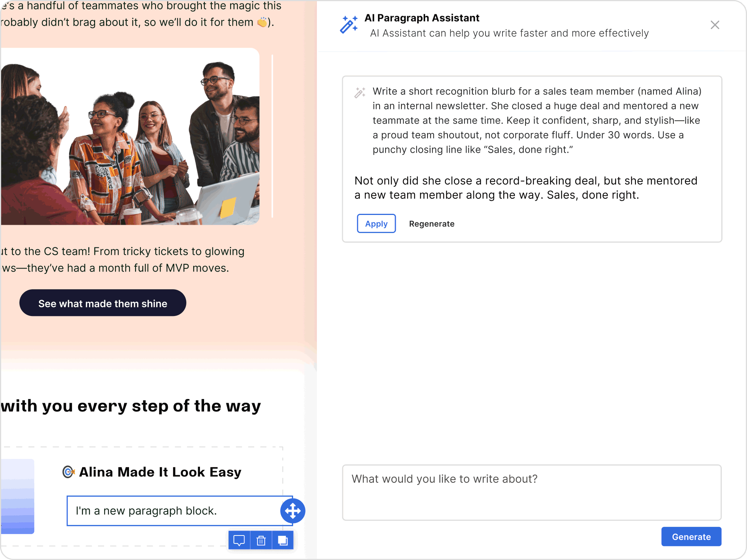Click the target emoji next to Alina heading
Image resolution: width=747 pixels, height=560 pixels.
pos(68,472)
